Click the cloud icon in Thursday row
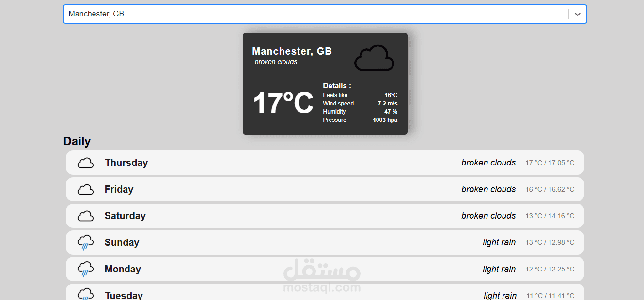This screenshot has width=644, height=300. [x=85, y=163]
